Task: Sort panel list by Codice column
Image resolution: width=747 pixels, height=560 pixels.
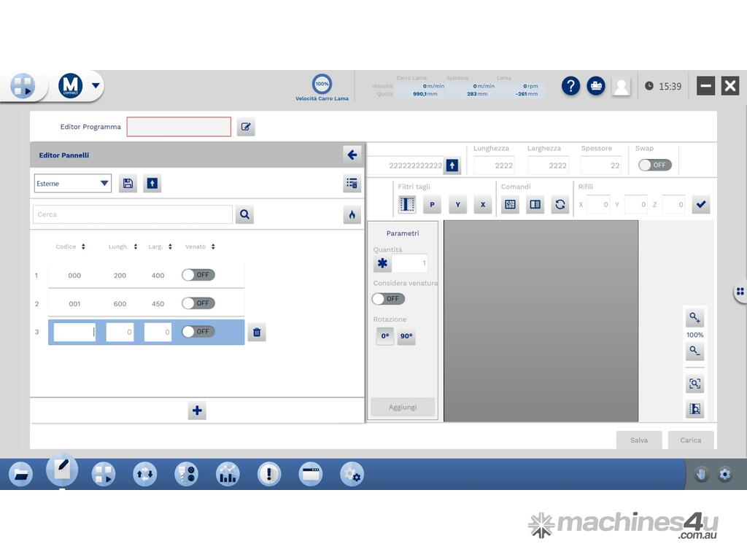Action: (70, 246)
